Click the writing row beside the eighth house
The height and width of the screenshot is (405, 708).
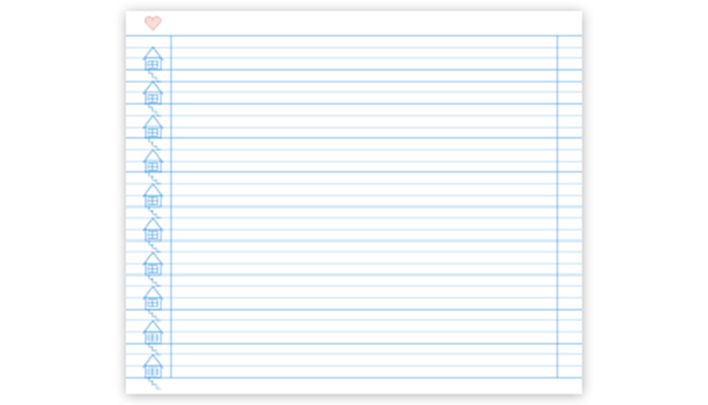coord(364,292)
